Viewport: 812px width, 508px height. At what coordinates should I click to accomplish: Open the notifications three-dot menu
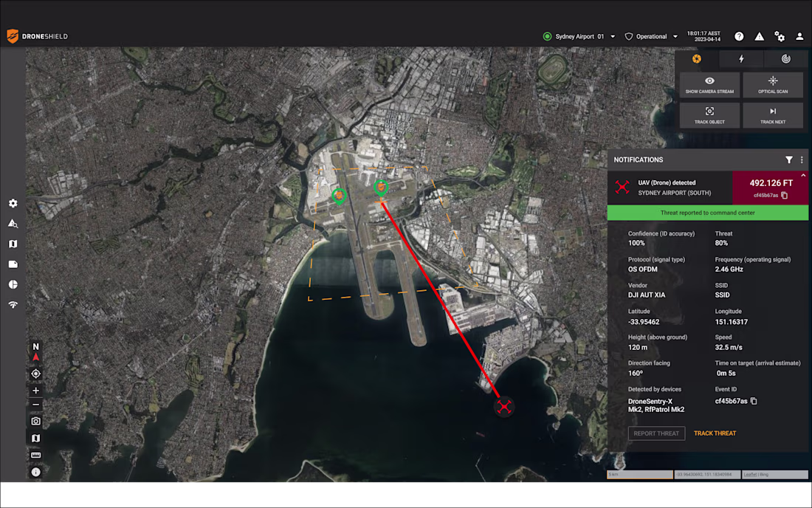802,160
